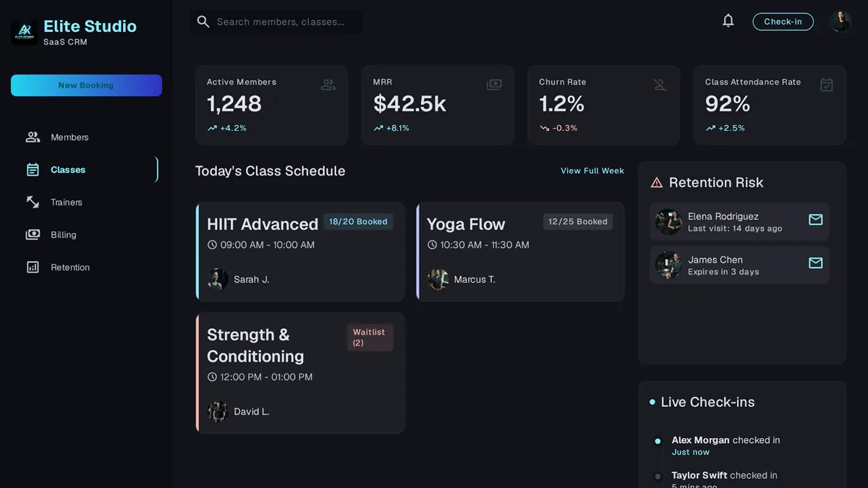
Task: Click Elena Rodriguez's avatar
Action: coord(668,222)
